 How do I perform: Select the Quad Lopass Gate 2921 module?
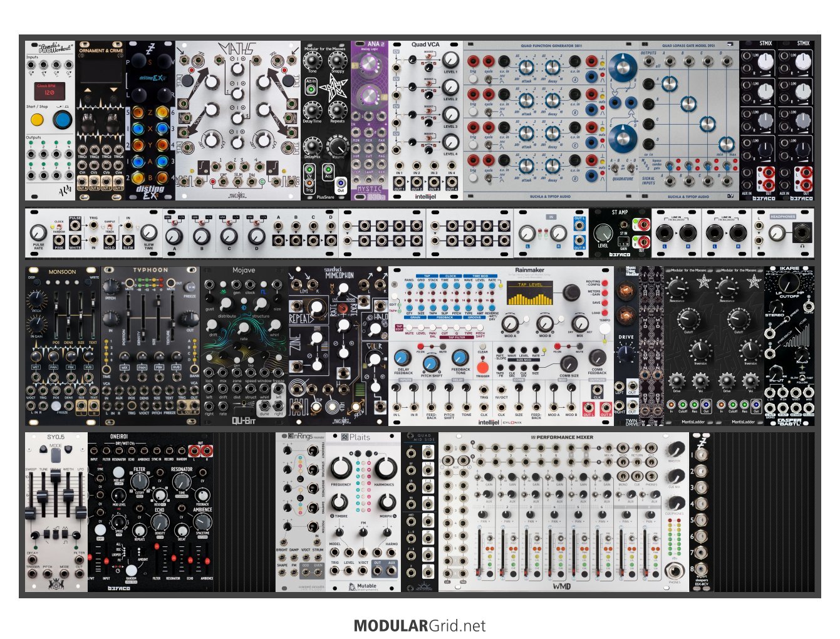pos(689,120)
